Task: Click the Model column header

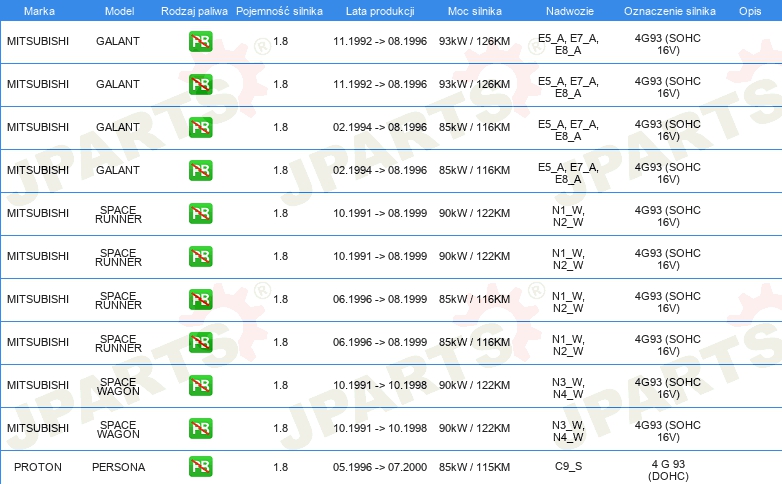Action: (x=119, y=11)
